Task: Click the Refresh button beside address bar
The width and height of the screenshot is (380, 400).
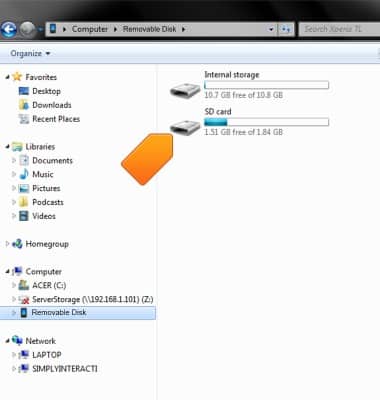Action: [285, 29]
